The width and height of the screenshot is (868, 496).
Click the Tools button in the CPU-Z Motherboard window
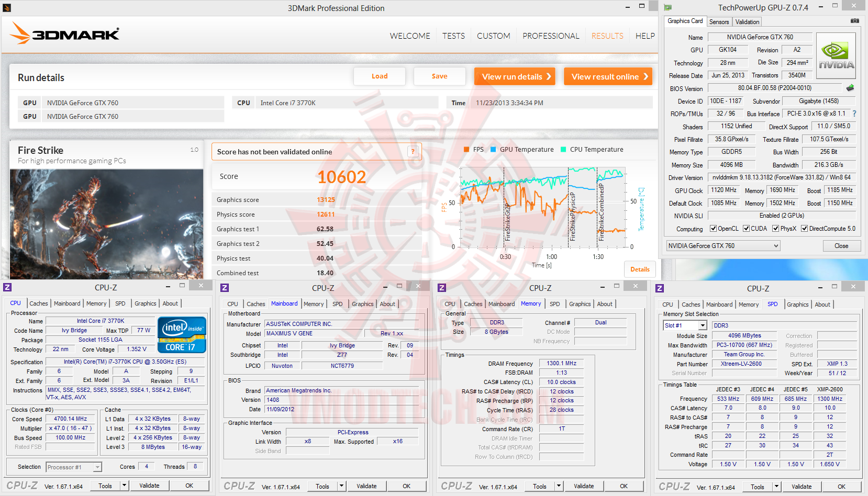coord(322,486)
